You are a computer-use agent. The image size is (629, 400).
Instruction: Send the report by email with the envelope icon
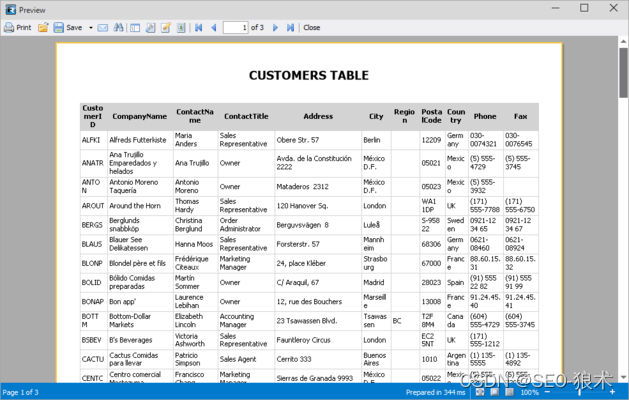(x=103, y=28)
